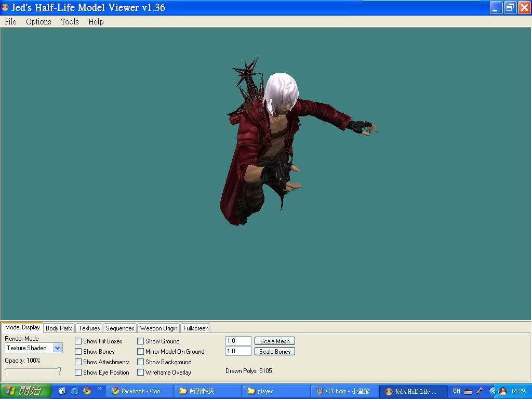Click the QQ penguin tray icon
Image resolution: width=532 pixels, height=399 pixels.
(503, 391)
